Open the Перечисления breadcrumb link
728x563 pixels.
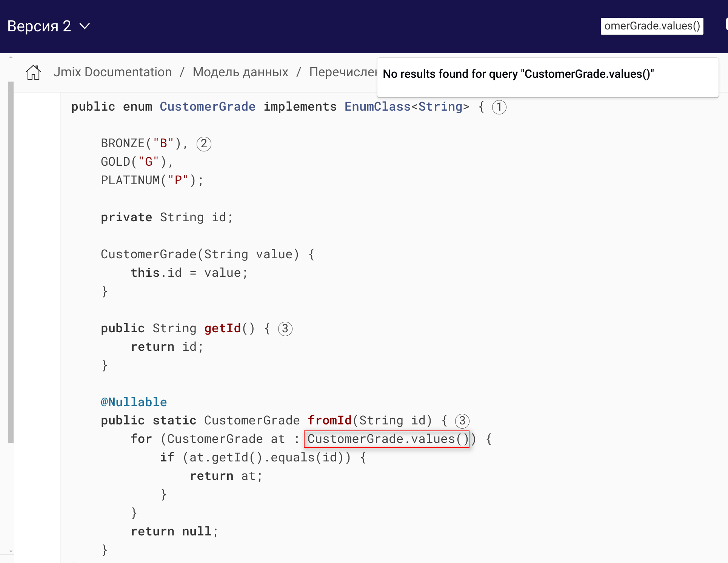coord(343,72)
